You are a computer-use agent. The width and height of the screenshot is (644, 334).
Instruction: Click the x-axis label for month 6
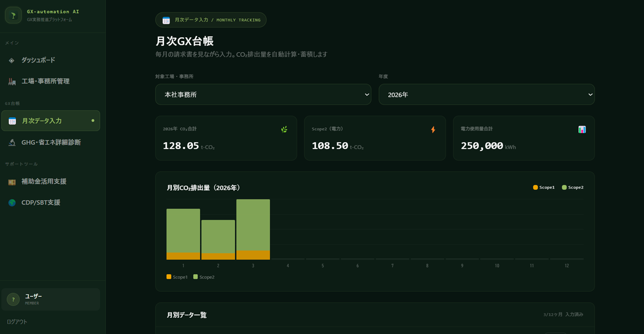358,266
